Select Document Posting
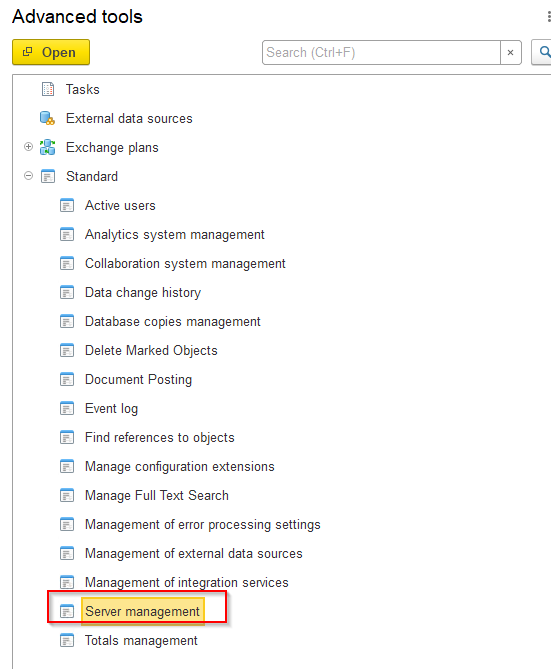Image resolution: width=551 pixels, height=669 pixels. click(x=138, y=379)
